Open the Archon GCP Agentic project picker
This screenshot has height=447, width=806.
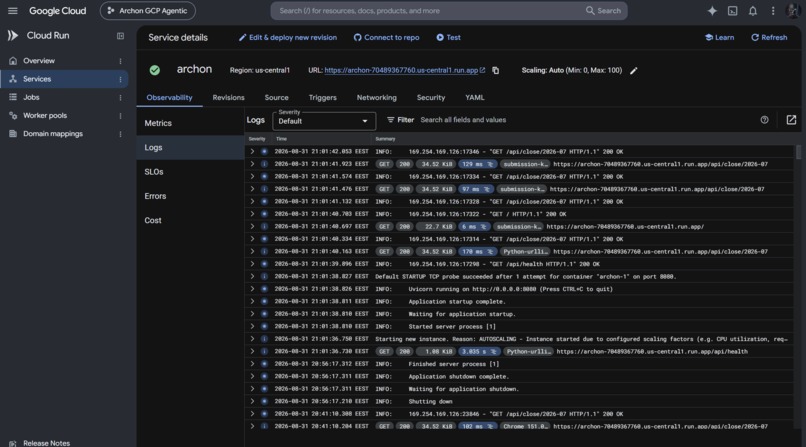pyautogui.click(x=148, y=11)
